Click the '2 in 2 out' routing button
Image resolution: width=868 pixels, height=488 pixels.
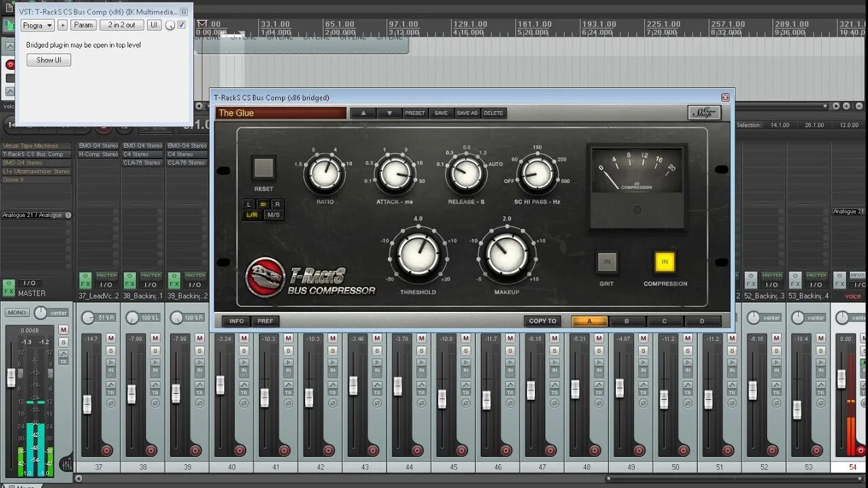tap(121, 25)
